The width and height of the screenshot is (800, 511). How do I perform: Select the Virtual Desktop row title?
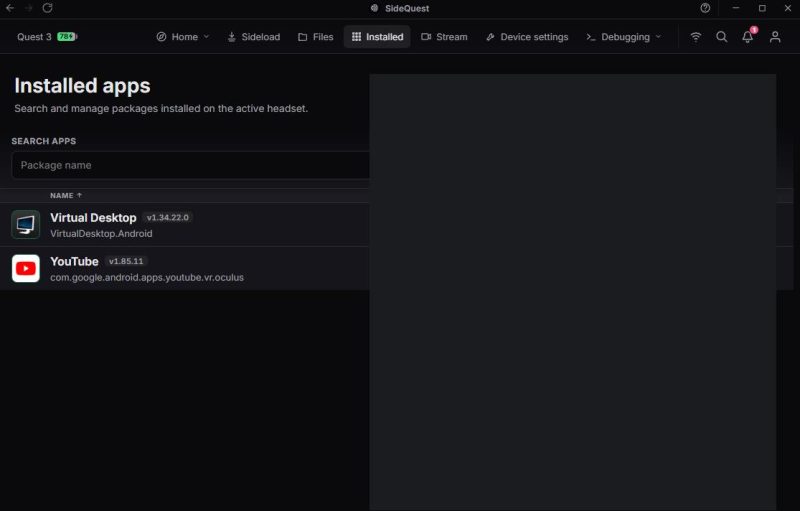pos(93,218)
